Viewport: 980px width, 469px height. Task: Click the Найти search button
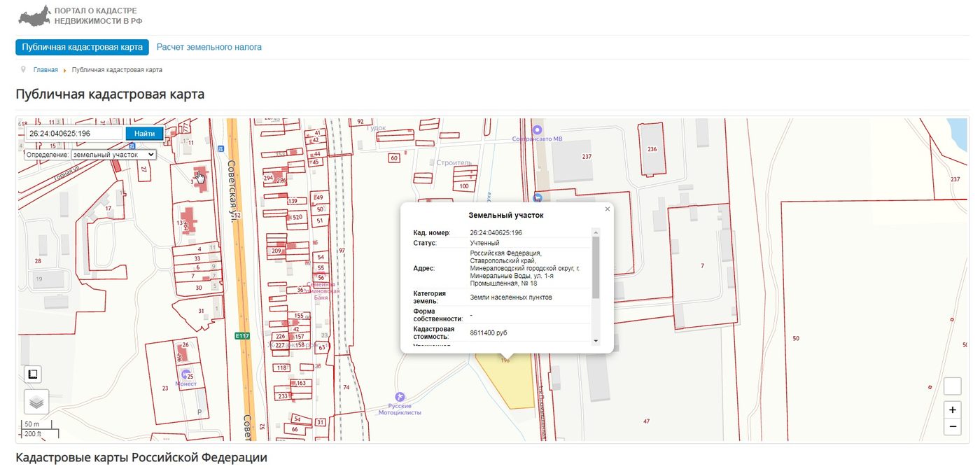tap(145, 133)
